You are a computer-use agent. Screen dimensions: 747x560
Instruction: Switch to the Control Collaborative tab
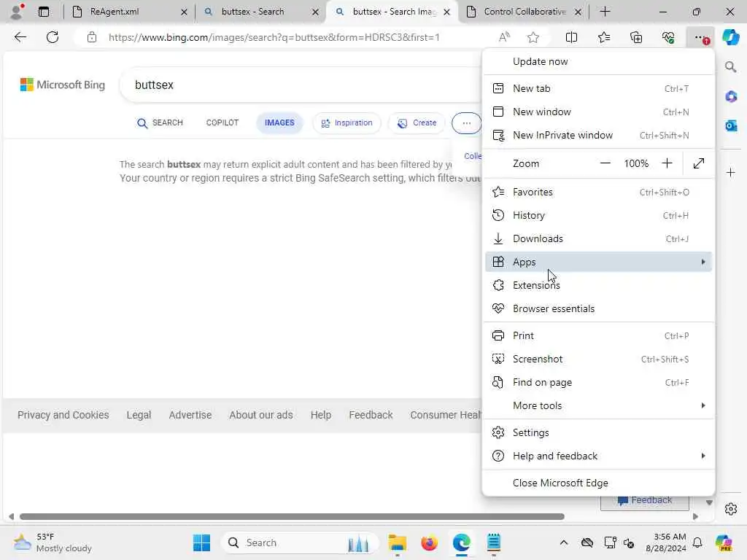(x=523, y=12)
